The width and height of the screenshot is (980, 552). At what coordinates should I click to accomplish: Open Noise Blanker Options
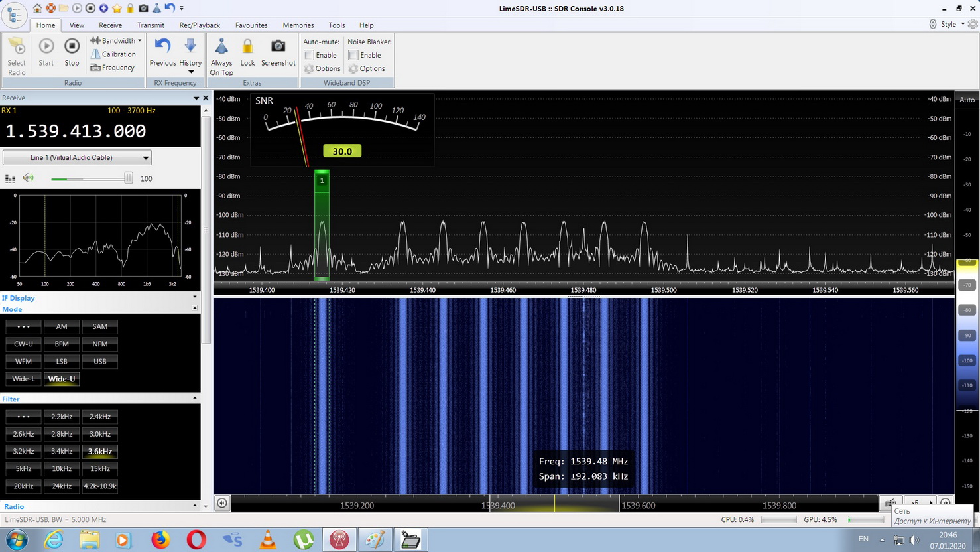pos(367,68)
